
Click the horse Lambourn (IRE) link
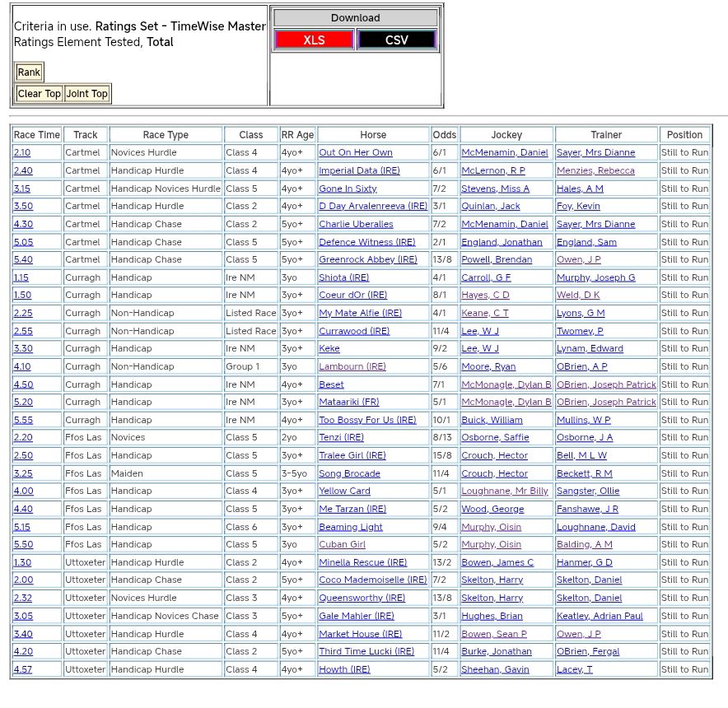coord(352,366)
